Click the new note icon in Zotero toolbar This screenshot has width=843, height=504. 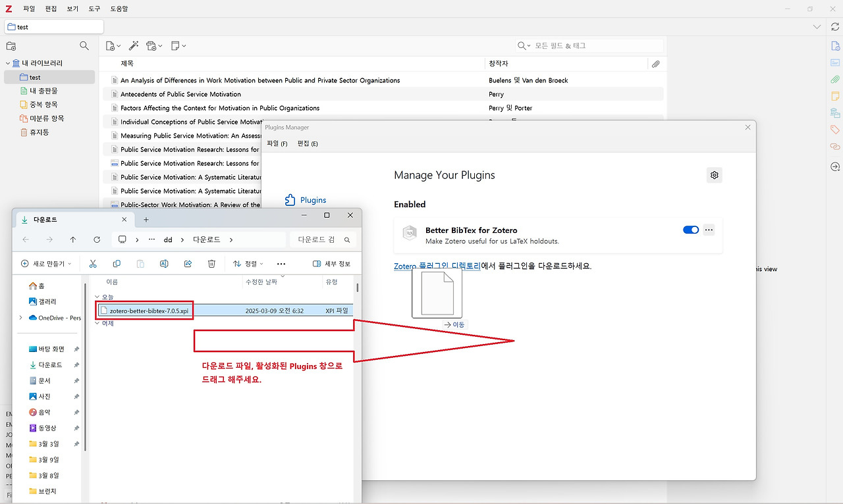178,46
